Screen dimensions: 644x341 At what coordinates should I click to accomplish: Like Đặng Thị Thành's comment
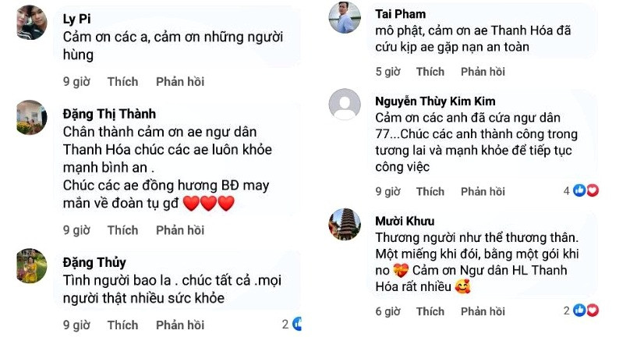[122, 229]
